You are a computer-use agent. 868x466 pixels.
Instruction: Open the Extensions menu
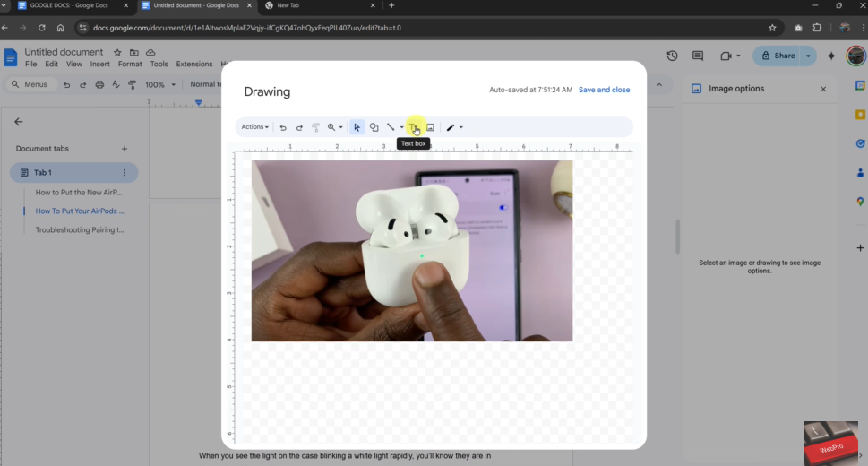[x=194, y=65]
